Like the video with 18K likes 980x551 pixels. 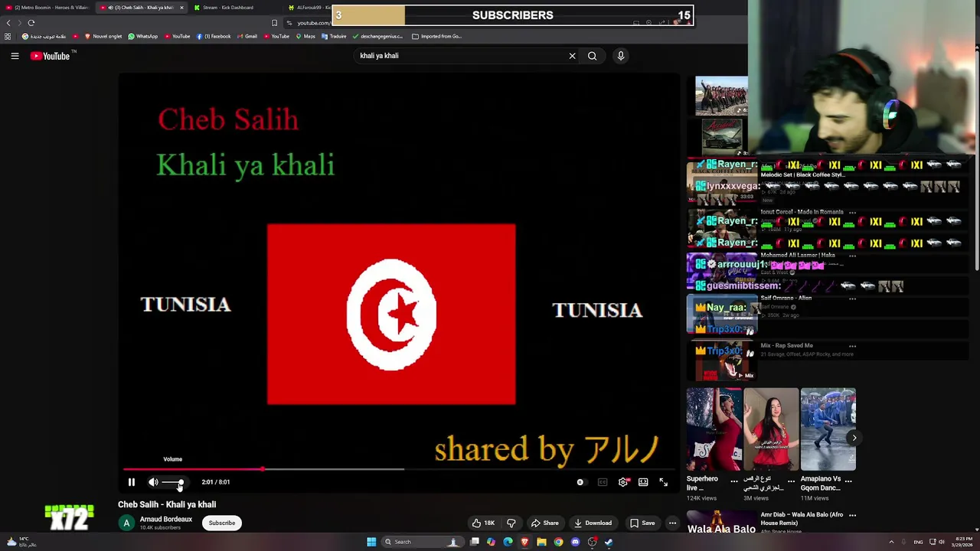483,523
